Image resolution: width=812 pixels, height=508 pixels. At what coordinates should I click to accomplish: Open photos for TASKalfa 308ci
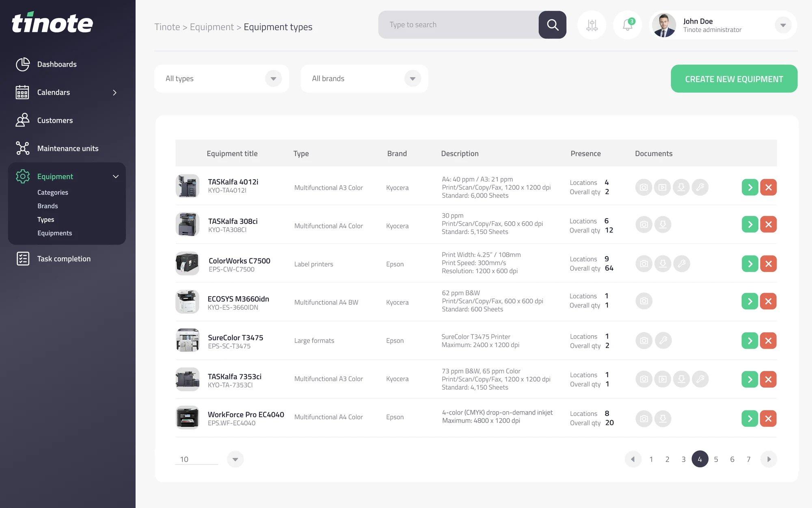(x=644, y=224)
